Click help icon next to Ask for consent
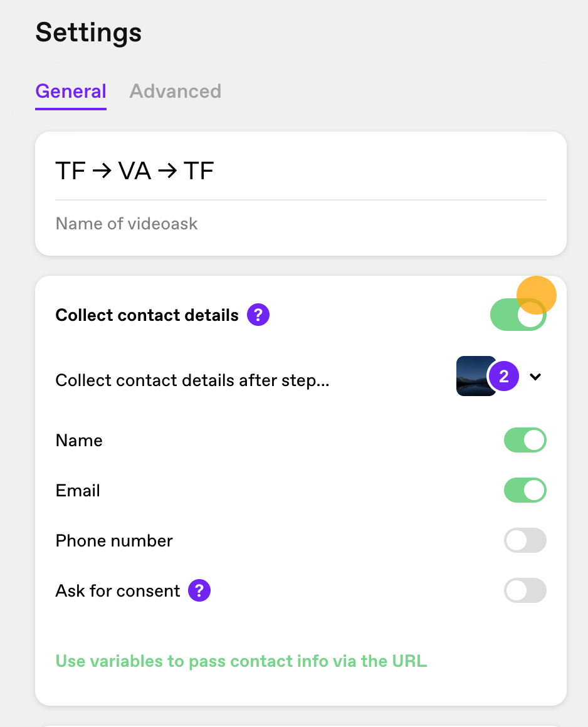This screenshot has height=727, width=588. pyautogui.click(x=199, y=590)
